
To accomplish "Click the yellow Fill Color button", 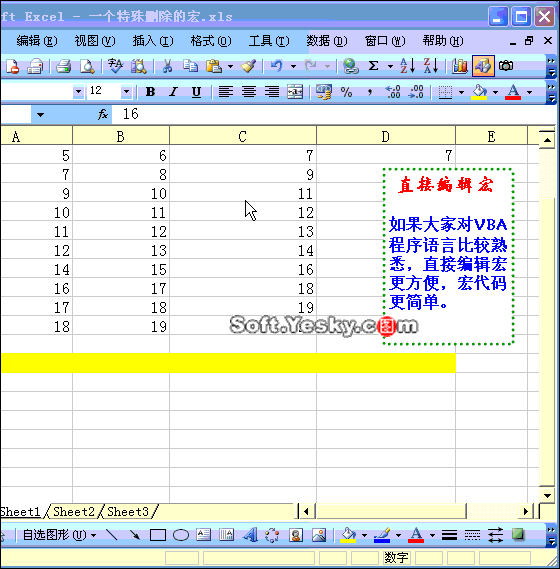I will (479, 92).
